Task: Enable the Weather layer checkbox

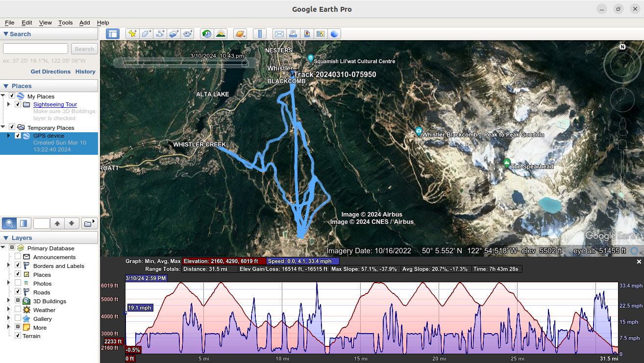Action: pyautogui.click(x=18, y=310)
